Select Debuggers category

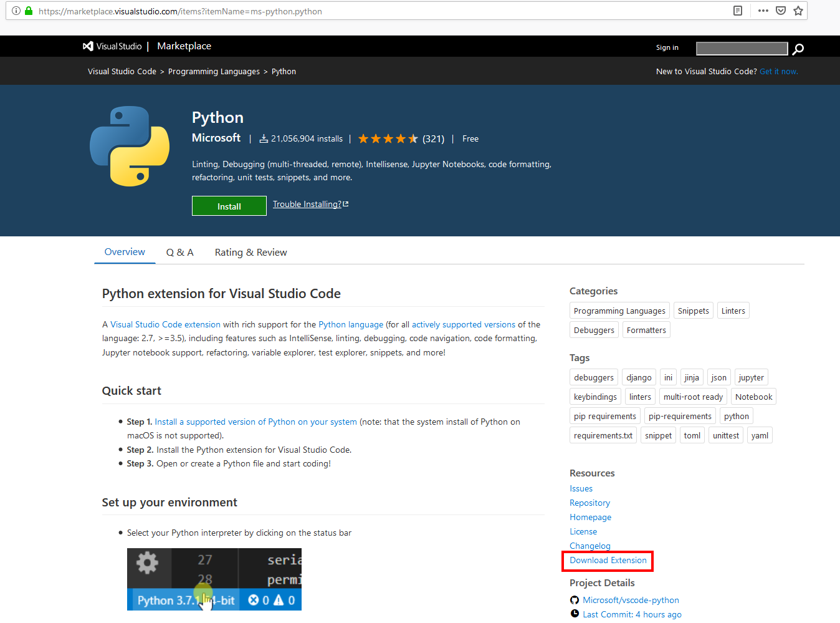coord(594,330)
